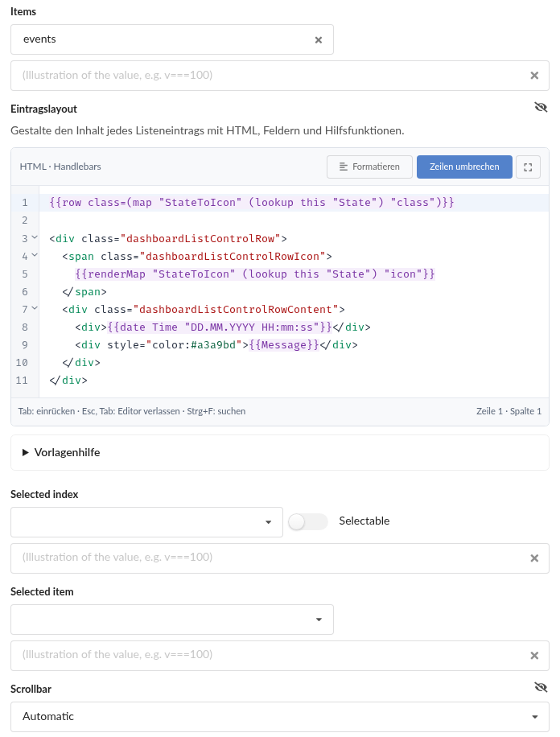Clear the illustration field under Selected index
This screenshot has height=737, width=560.
click(x=534, y=558)
